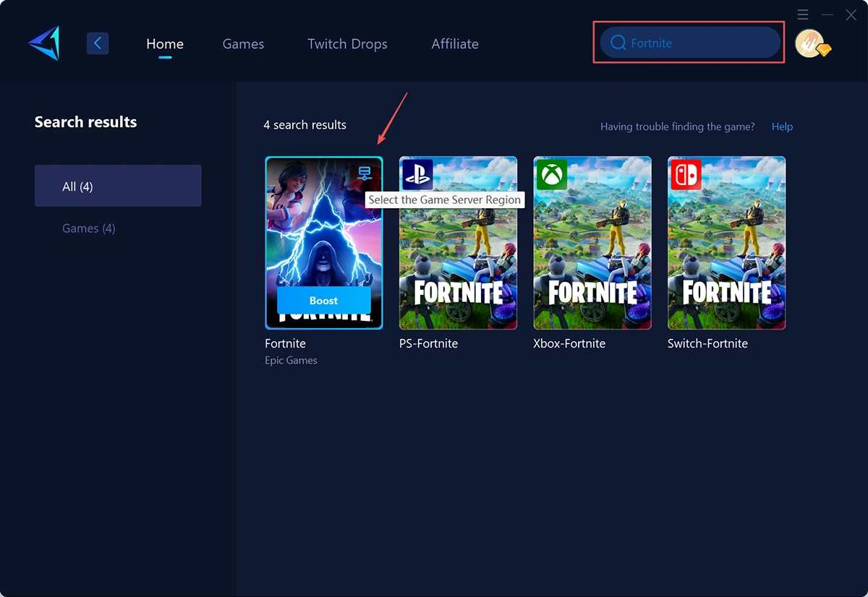The image size is (868, 597).
Task: Open the hamburger menu at top right
Action: click(x=803, y=14)
